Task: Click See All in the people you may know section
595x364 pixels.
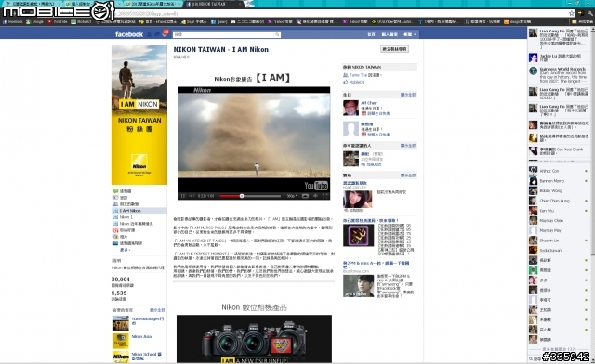Action: 408,146
